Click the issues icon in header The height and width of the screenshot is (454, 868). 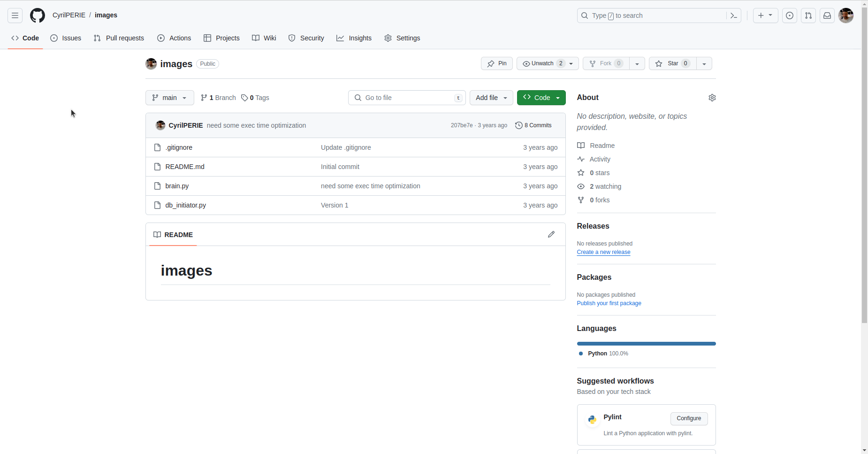(790, 15)
